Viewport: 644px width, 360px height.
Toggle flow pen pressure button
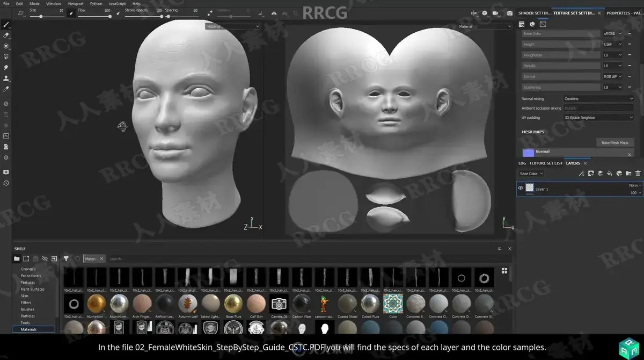tap(118, 13)
